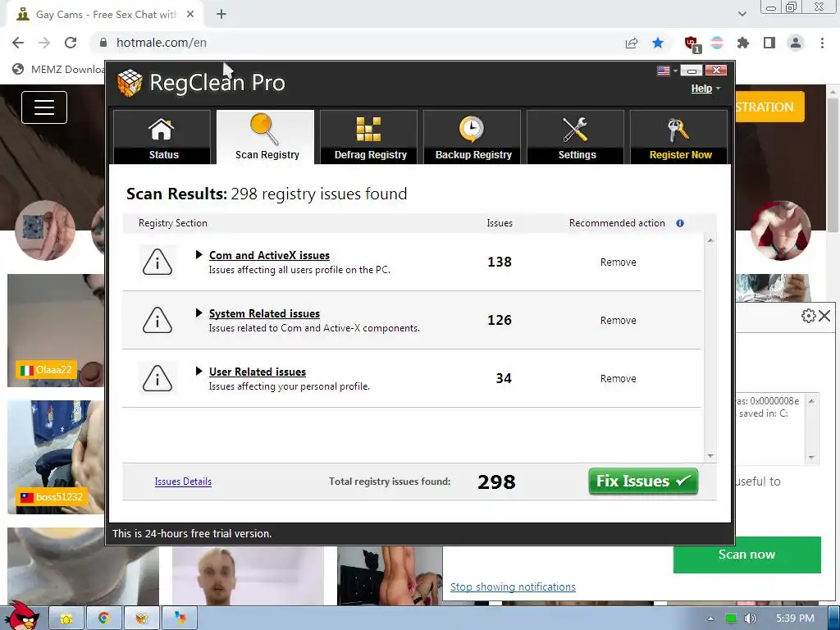Click the browser back arrow

coord(18,43)
